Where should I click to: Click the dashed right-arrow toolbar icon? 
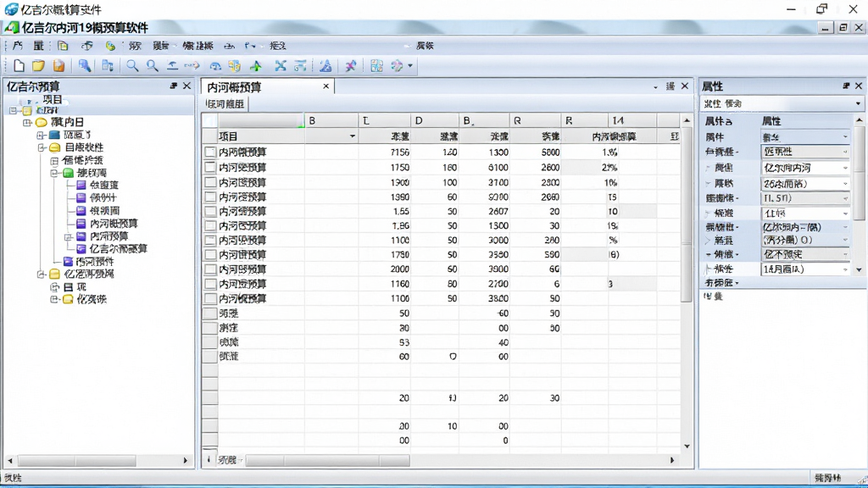coord(192,66)
